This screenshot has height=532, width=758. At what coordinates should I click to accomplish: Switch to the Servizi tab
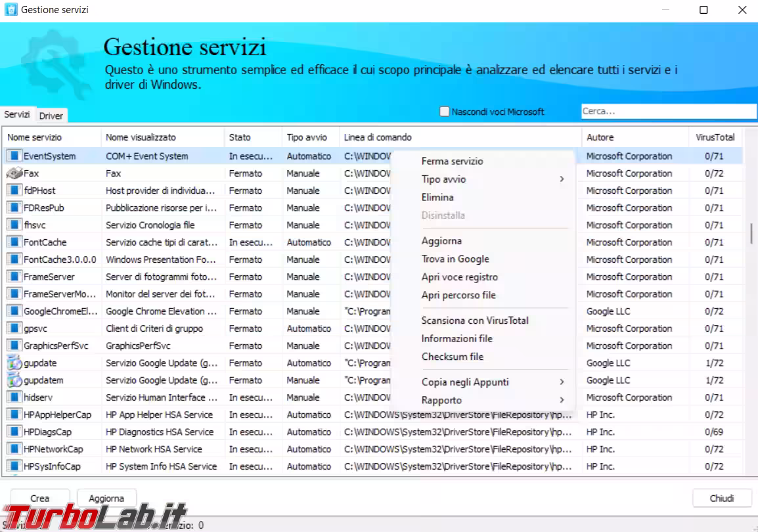(x=17, y=114)
